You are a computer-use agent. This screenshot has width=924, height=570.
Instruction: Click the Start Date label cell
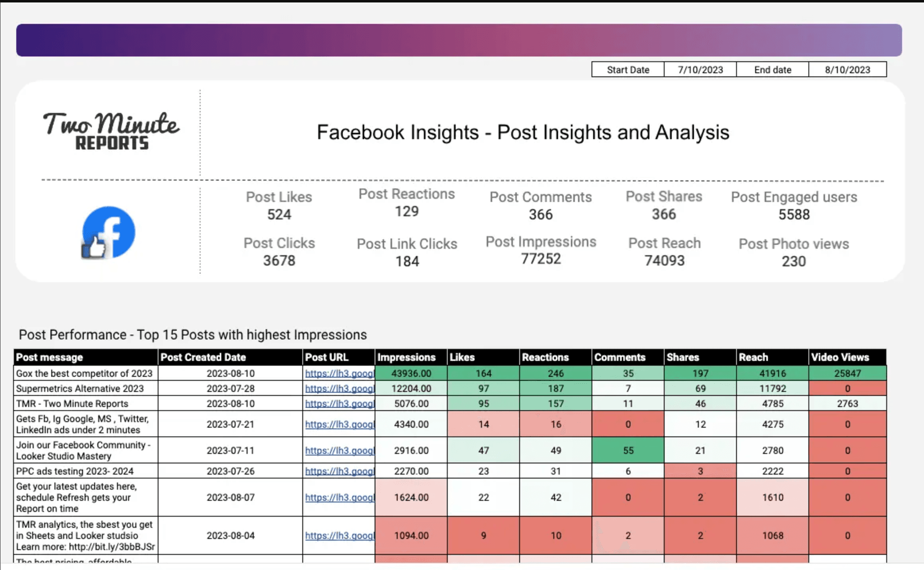pyautogui.click(x=628, y=69)
